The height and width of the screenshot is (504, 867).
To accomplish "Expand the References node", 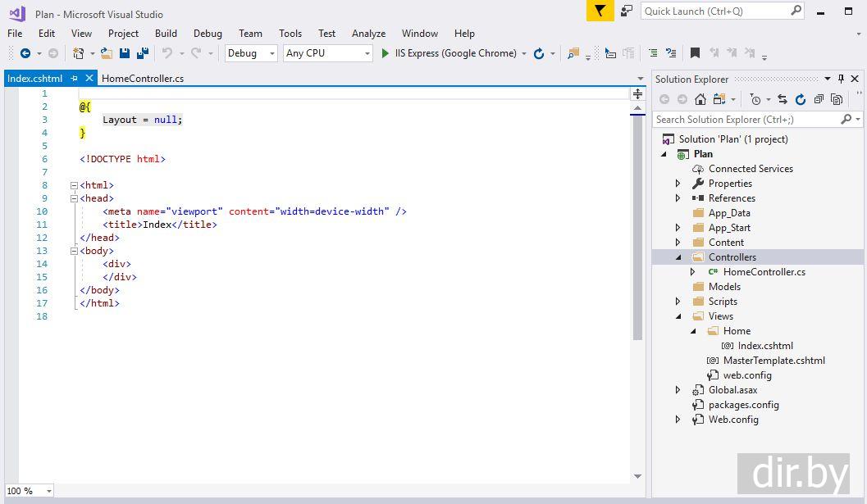I will point(678,198).
